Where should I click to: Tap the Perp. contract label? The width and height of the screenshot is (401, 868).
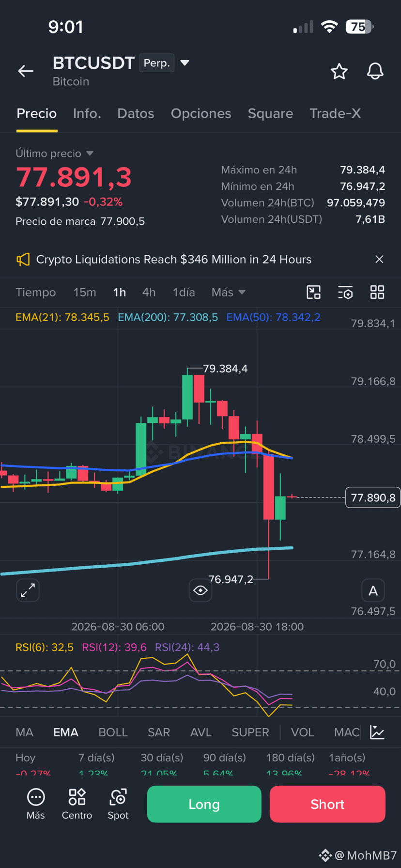(x=157, y=63)
